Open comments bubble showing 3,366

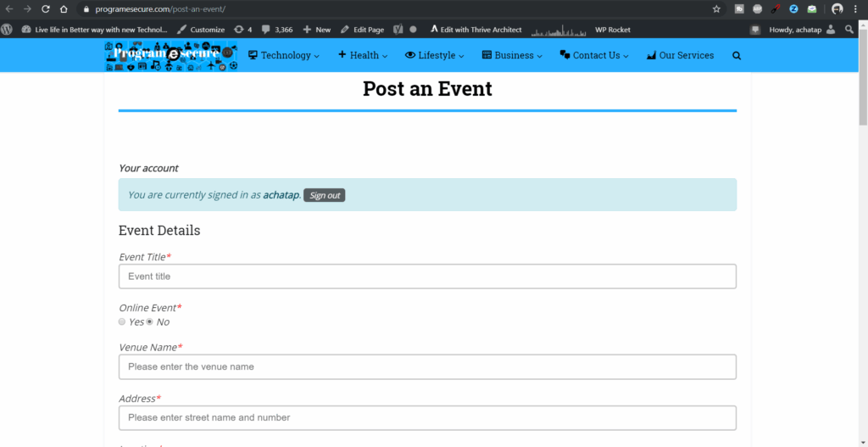click(x=277, y=30)
